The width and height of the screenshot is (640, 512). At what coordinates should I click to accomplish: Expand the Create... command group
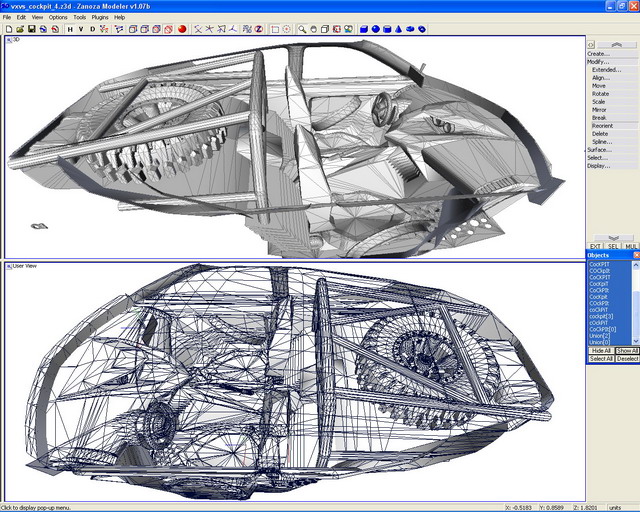[599, 54]
